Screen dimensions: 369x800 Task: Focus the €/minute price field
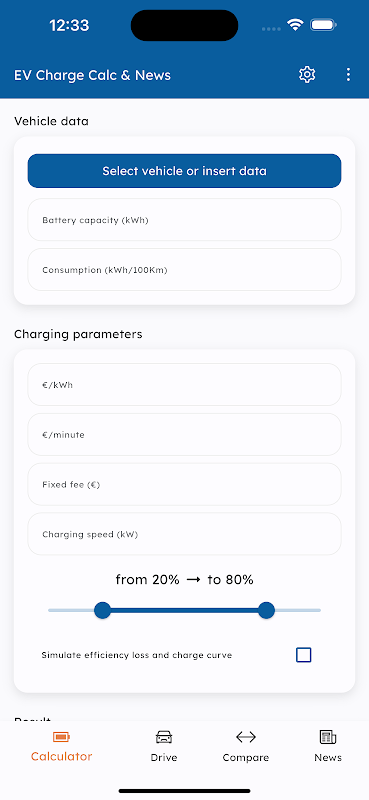click(184, 435)
